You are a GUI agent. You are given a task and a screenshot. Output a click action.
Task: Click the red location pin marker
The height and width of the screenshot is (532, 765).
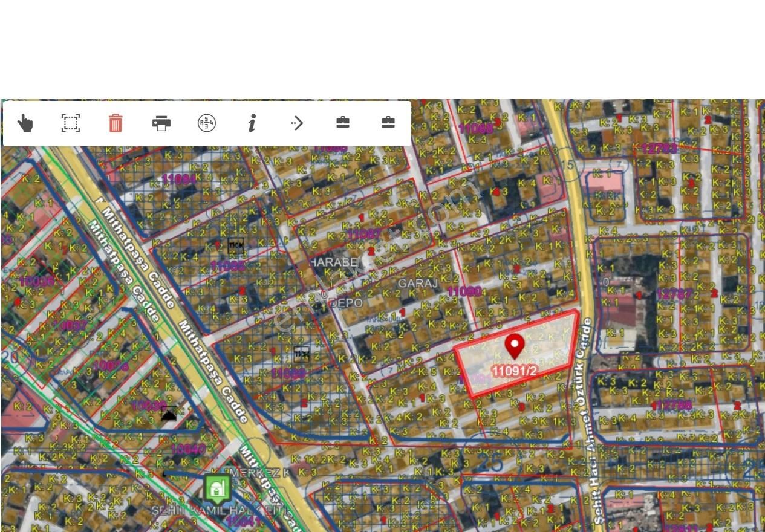(x=514, y=346)
